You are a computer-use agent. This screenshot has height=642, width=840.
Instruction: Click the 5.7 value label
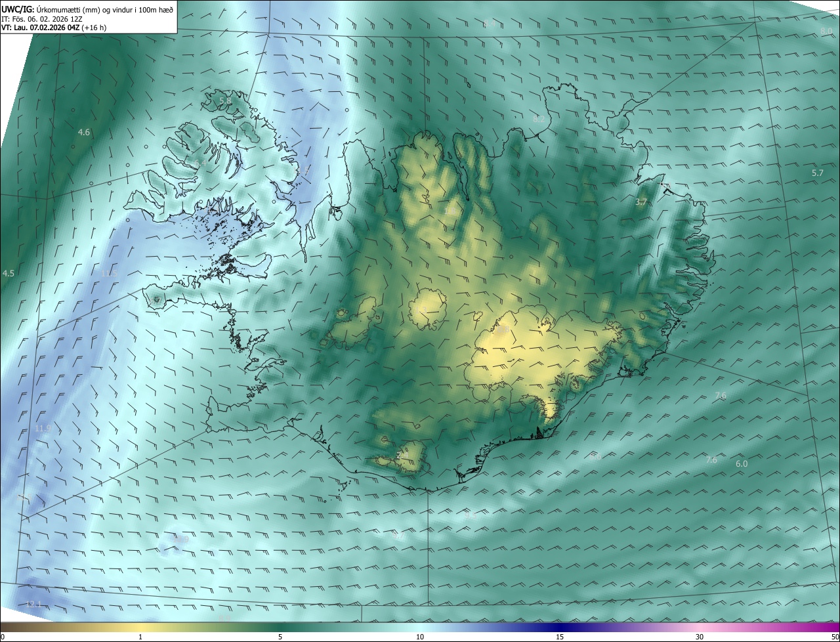pos(817,173)
